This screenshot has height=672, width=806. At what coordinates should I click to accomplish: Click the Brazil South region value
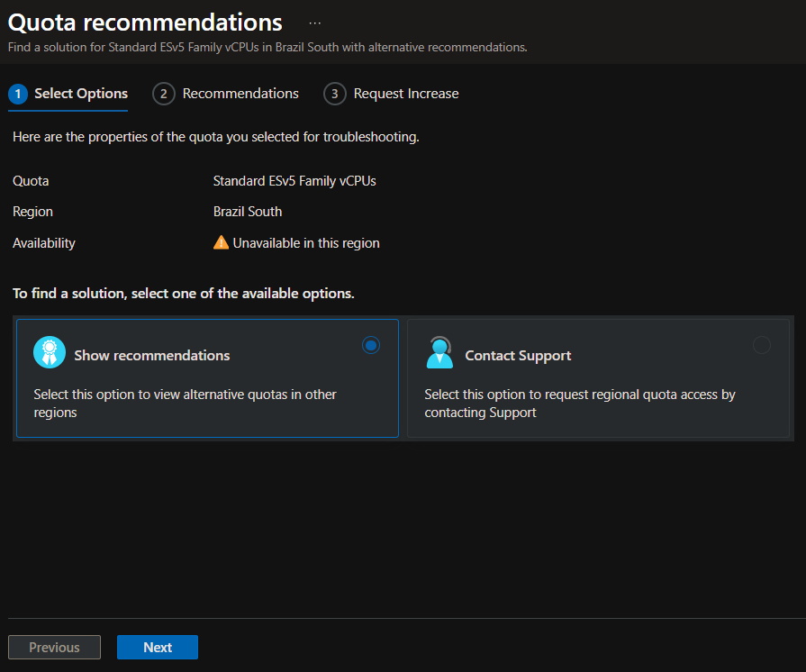pyautogui.click(x=248, y=212)
